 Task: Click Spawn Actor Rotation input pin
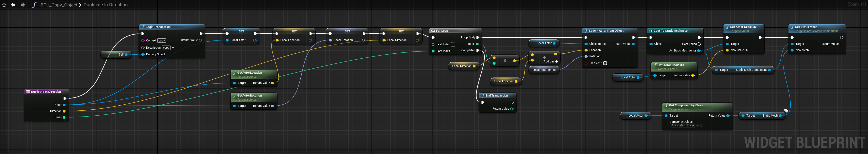586,56
